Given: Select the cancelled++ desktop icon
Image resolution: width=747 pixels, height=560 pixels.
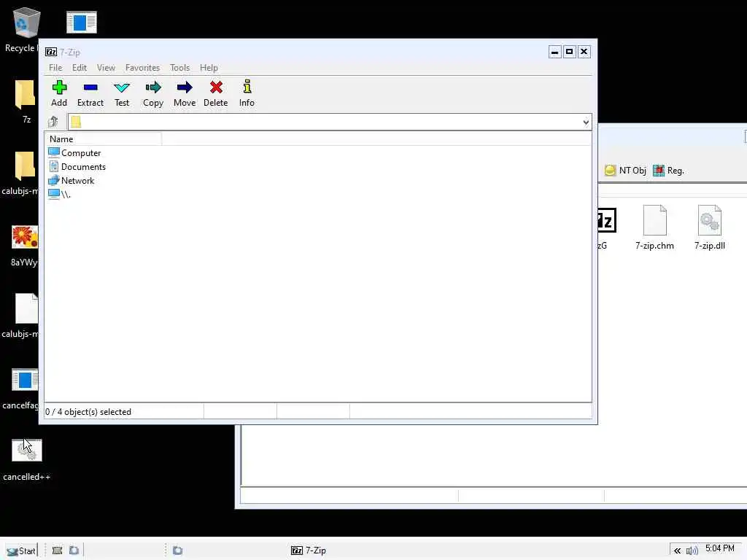Looking at the screenshot, I should (x=27, y=450).
